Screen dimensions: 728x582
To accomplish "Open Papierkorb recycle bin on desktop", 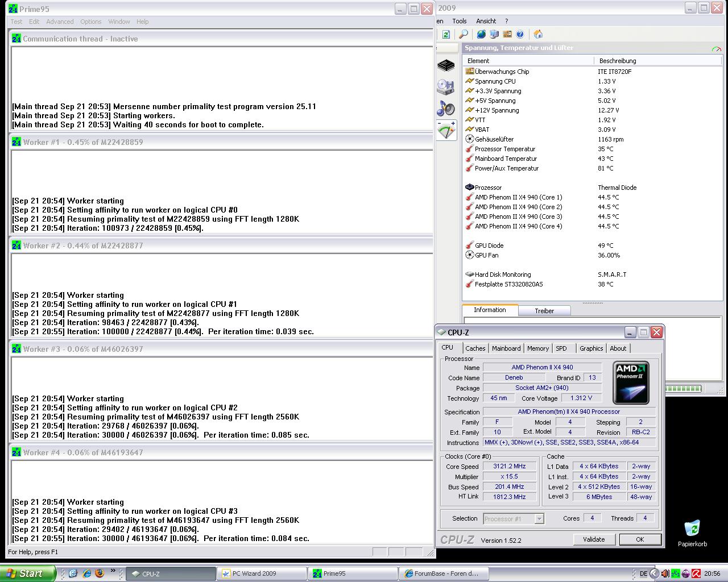I will (692, 533).
